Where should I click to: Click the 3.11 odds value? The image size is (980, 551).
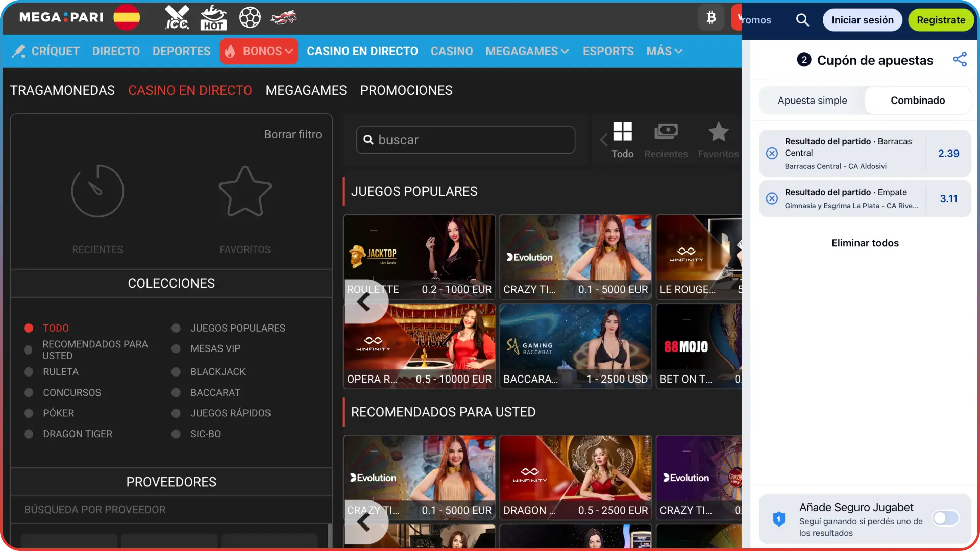coord(948,198)
